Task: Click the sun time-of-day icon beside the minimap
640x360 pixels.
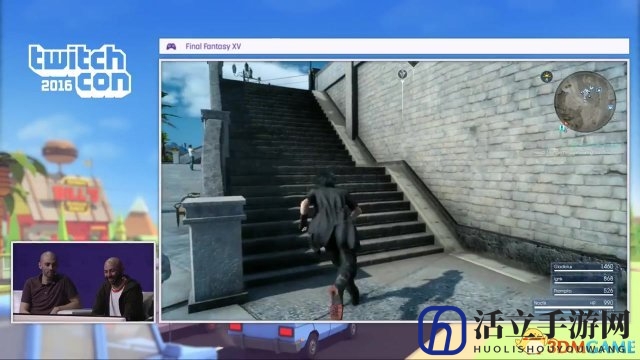Action: pos(547,76)
